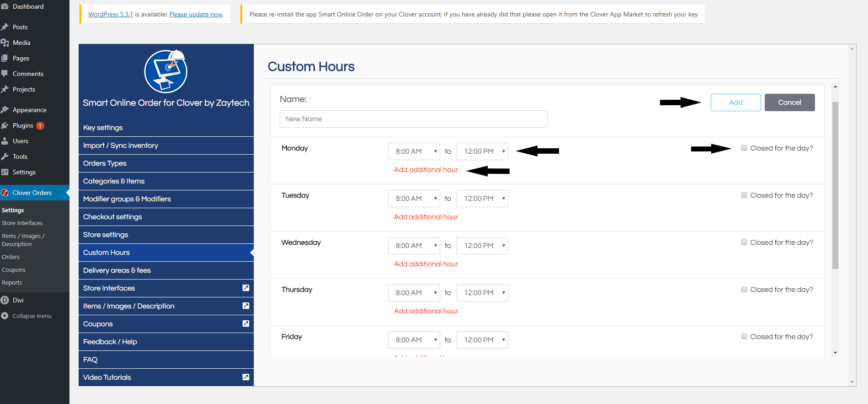Open Thursday start time dropdown

pyautogui.click(x=414, y=293)
